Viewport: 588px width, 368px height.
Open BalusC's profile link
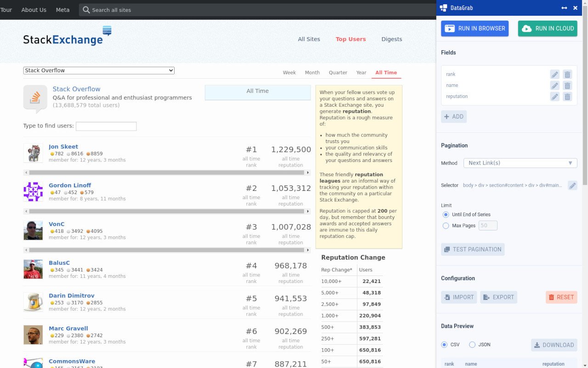click(59, 263)
